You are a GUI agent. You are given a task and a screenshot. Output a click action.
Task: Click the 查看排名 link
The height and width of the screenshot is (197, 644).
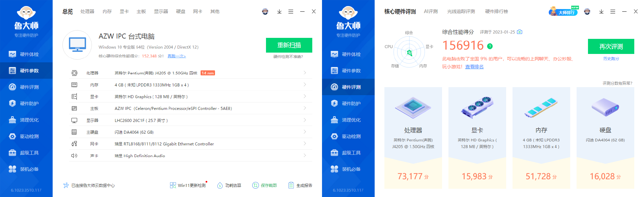[474, 67]
